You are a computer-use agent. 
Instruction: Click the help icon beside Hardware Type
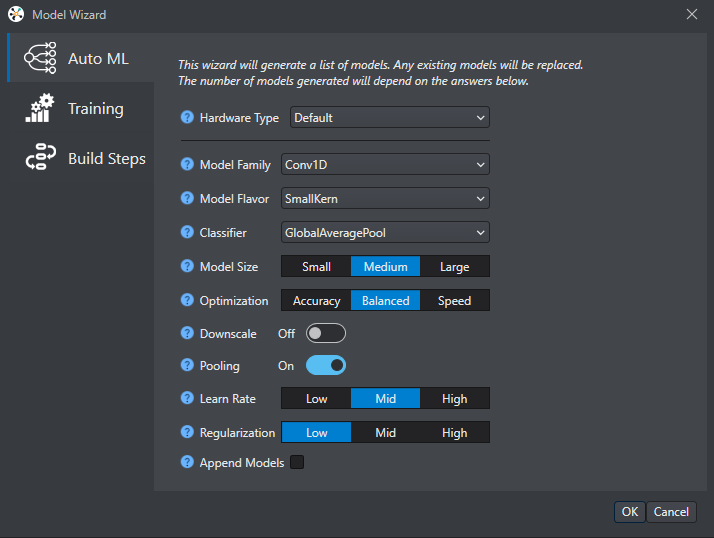pos(187,118)
